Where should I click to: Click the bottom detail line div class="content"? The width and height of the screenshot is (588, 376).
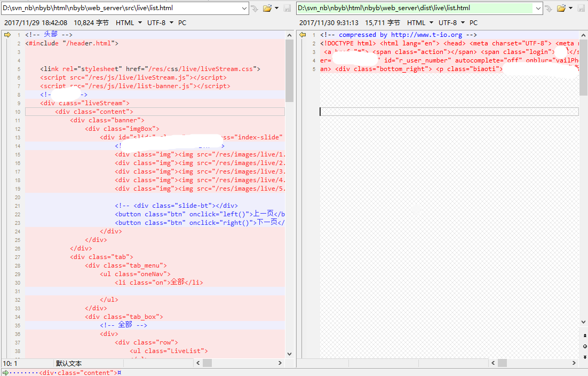pyautogui.click(x=80, y=373)
